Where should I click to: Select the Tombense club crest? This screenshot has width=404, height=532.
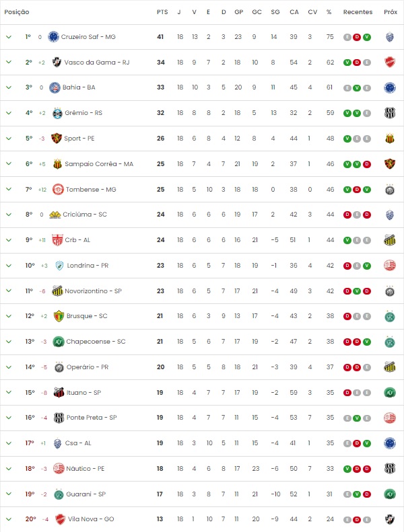[58, 189]
